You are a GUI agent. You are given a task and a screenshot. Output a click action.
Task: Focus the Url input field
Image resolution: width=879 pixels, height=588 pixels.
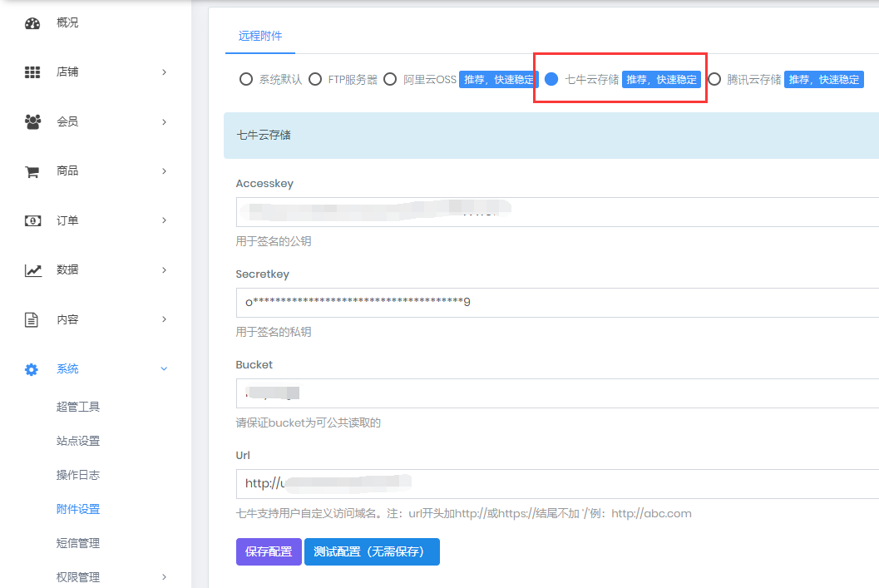click(x=557, y=484)
